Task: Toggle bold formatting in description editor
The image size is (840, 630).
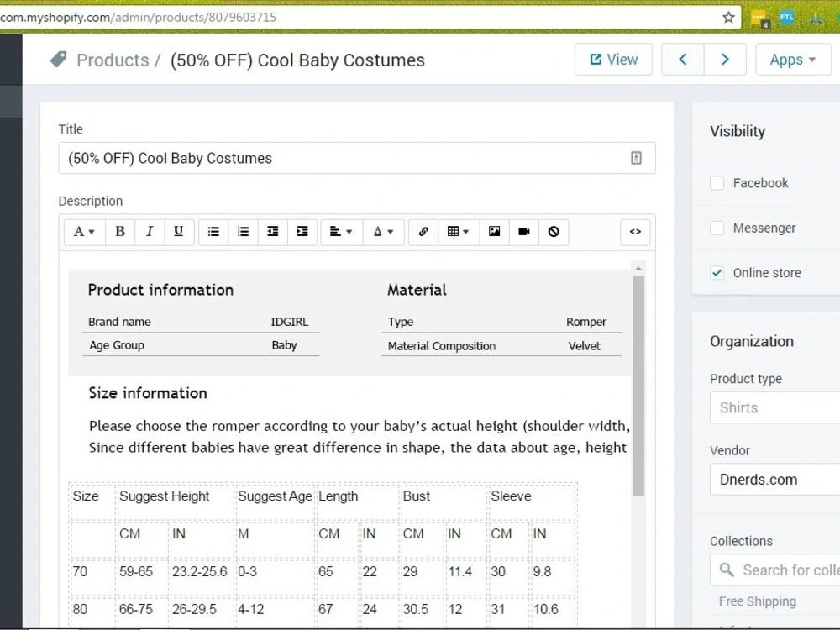Action: coord(120,232)
